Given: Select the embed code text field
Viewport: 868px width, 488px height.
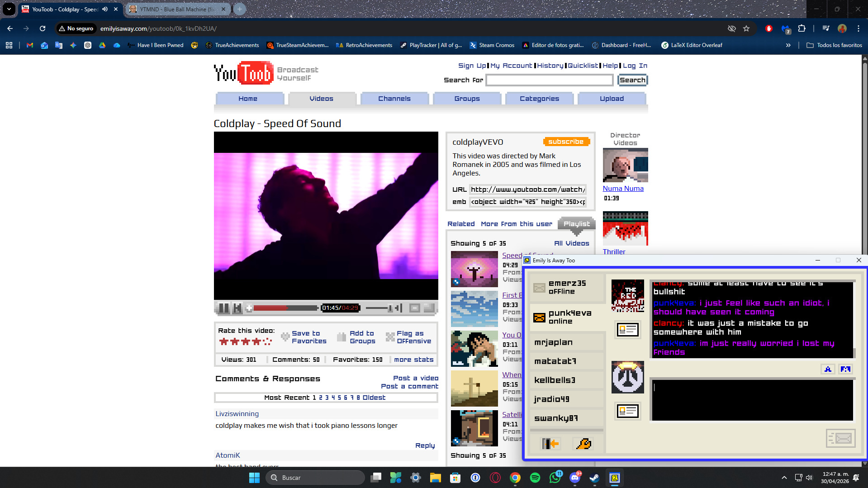Looking at the screenshot, I should (527, 202).
